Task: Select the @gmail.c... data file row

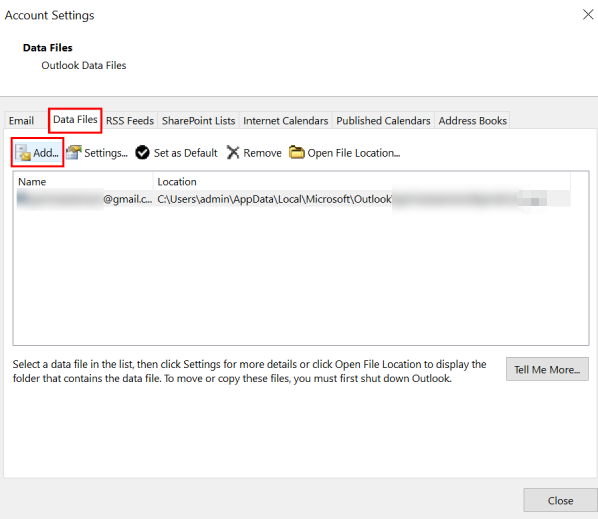Action: click(x=293, y=199)
